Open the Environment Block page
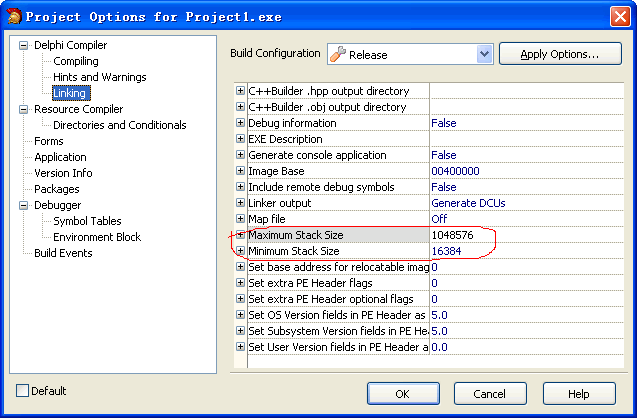The image size is (637, 418). coord(97,237)
